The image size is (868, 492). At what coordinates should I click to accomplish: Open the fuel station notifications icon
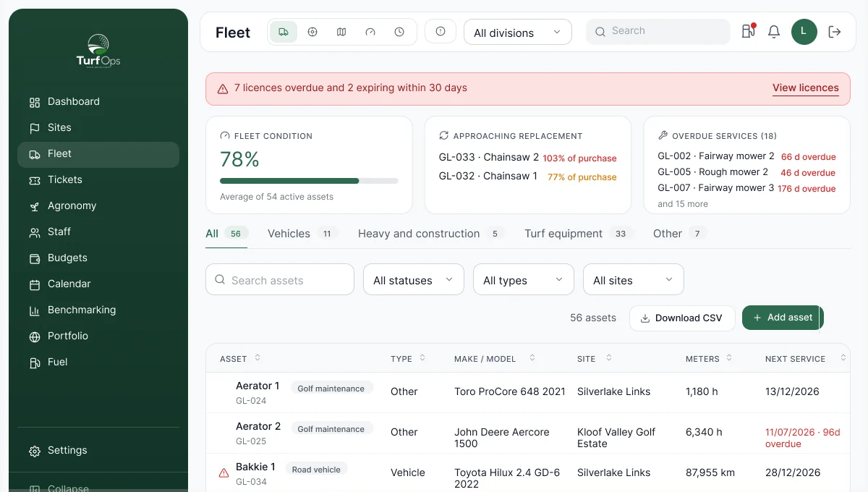[x=748, y=31]
